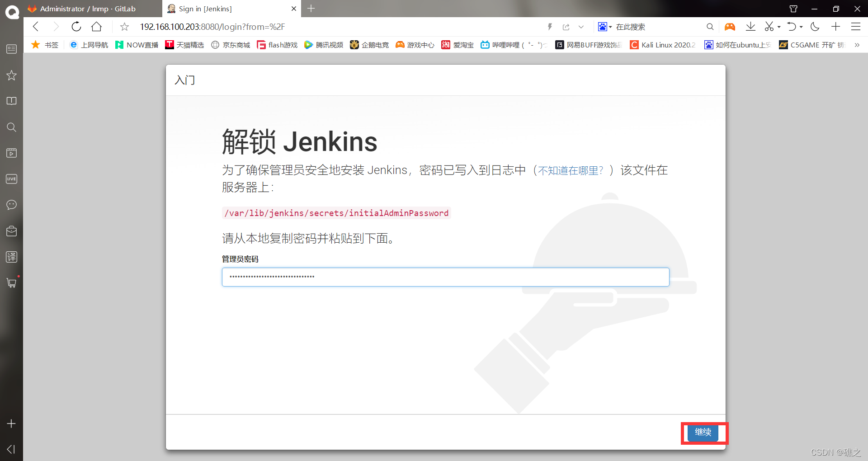Open the 腾讯视频 bookmark
868x461 pixels.
coord(324,45)
